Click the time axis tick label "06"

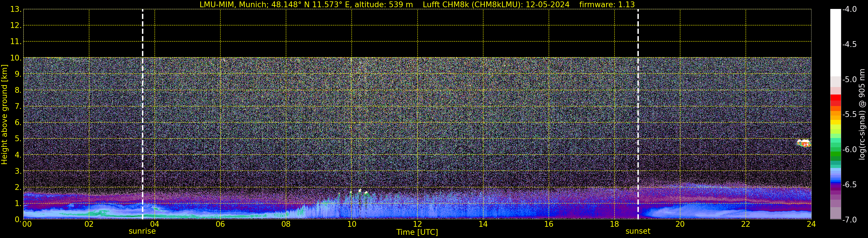(x=220, y=224)
